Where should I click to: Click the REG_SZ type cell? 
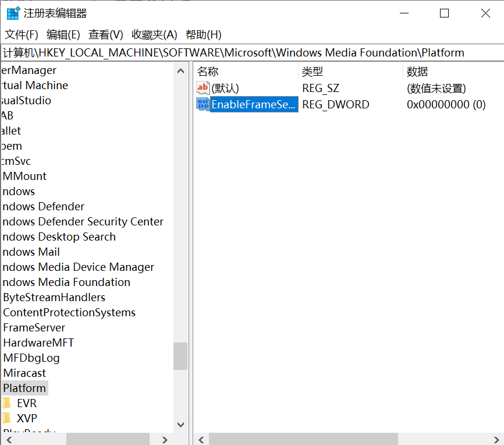pos(321,88)
